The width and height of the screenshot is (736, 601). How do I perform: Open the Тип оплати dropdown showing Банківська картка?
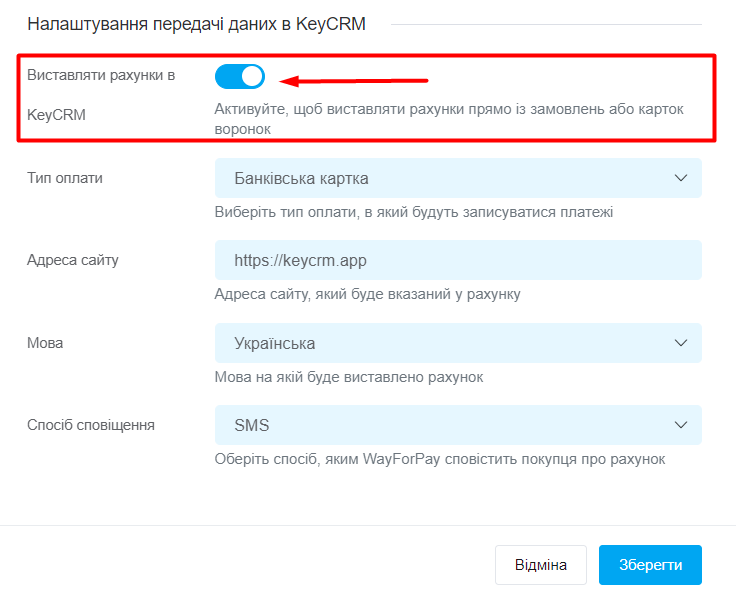458,178
